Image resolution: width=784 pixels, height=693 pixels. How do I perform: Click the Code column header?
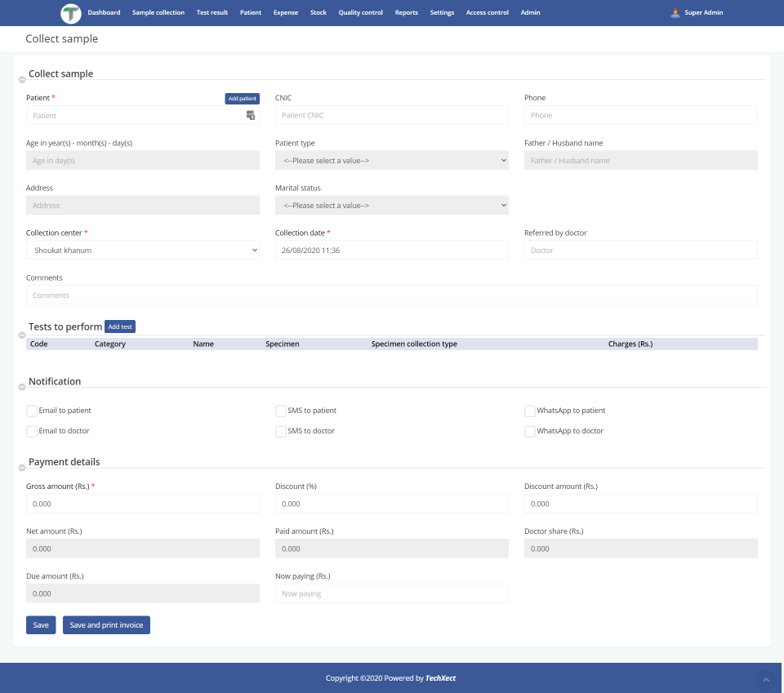click(x=39, y=344)
